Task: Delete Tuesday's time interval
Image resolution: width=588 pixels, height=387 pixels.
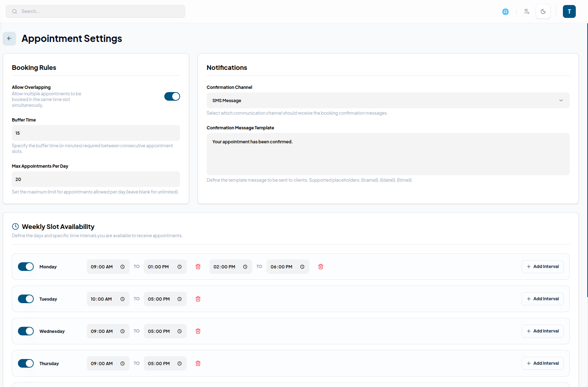Action: click(x=198, y=299)
